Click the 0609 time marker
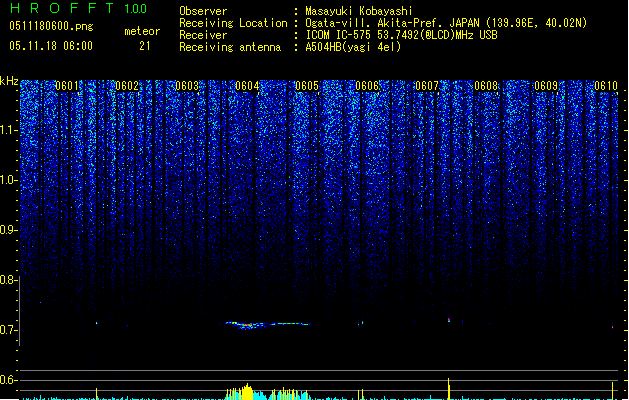 (x=546, y=86)
